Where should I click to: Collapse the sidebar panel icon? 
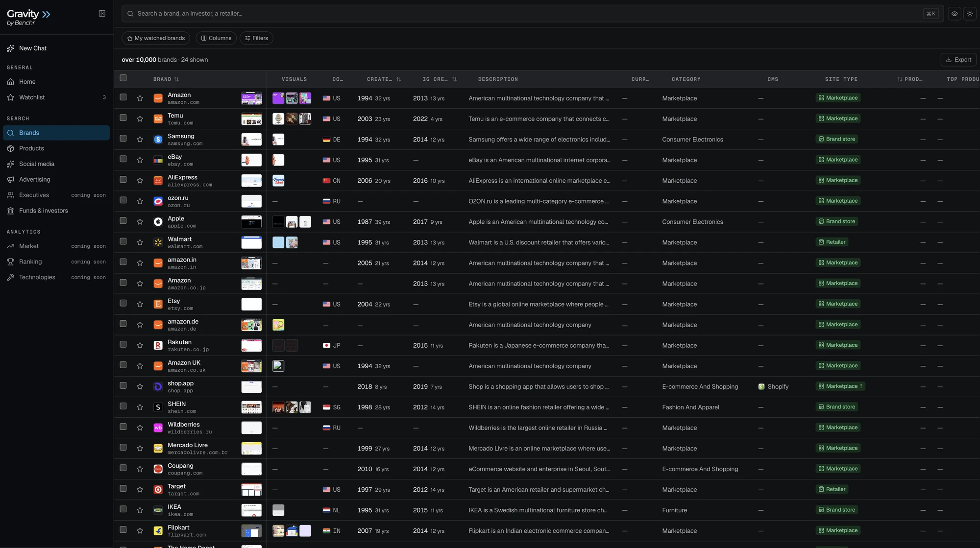pyautogui.click(x=102, y=14)
